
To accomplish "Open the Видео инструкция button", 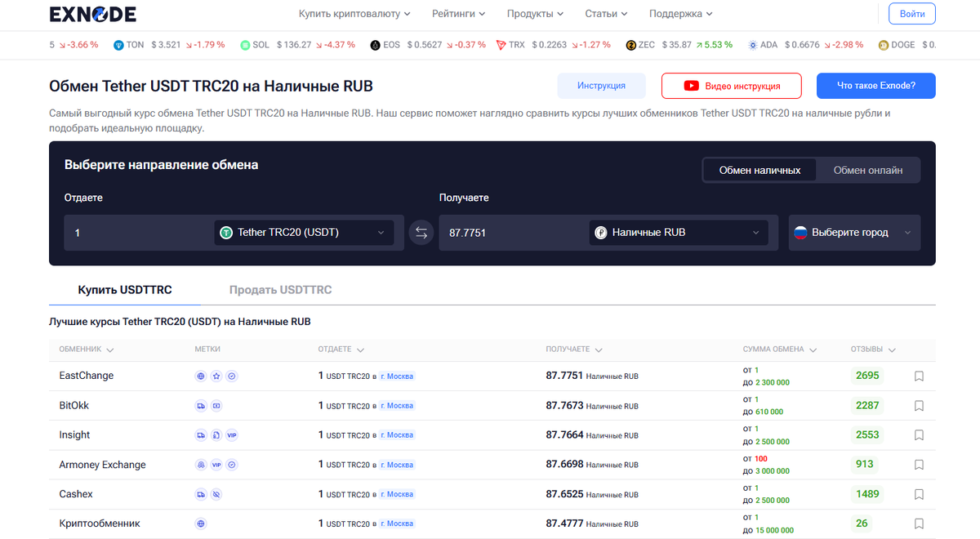I will pyautogui.click(x=733, y=86).
